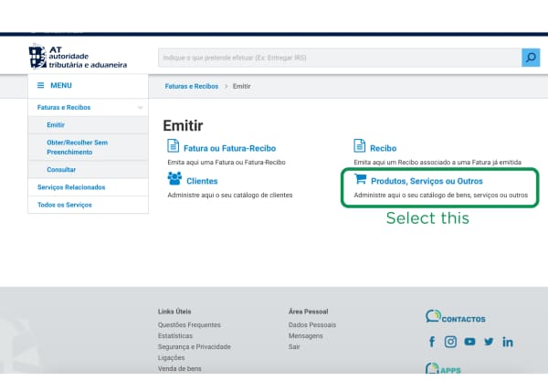This screenshot has width=548, height=392.
Task: Click 'Administre aqui o seu catálogo de clientes' text
Action: pos(230,196)
